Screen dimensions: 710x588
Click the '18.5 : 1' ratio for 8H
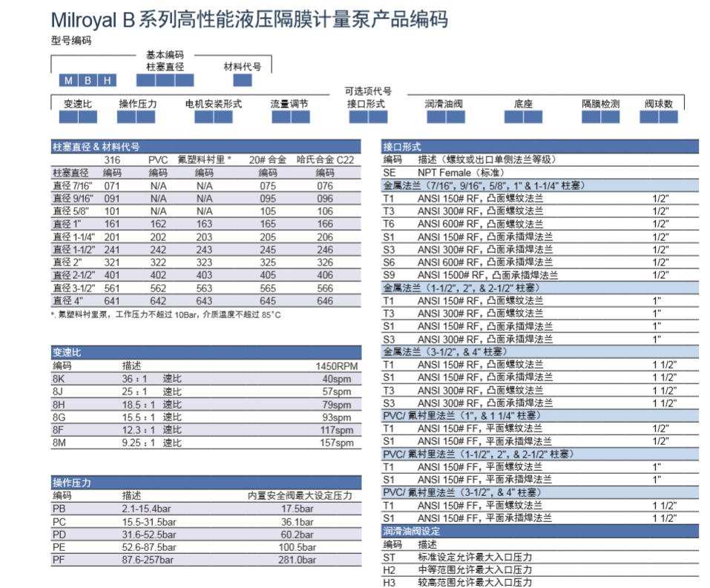pos(138,405)
